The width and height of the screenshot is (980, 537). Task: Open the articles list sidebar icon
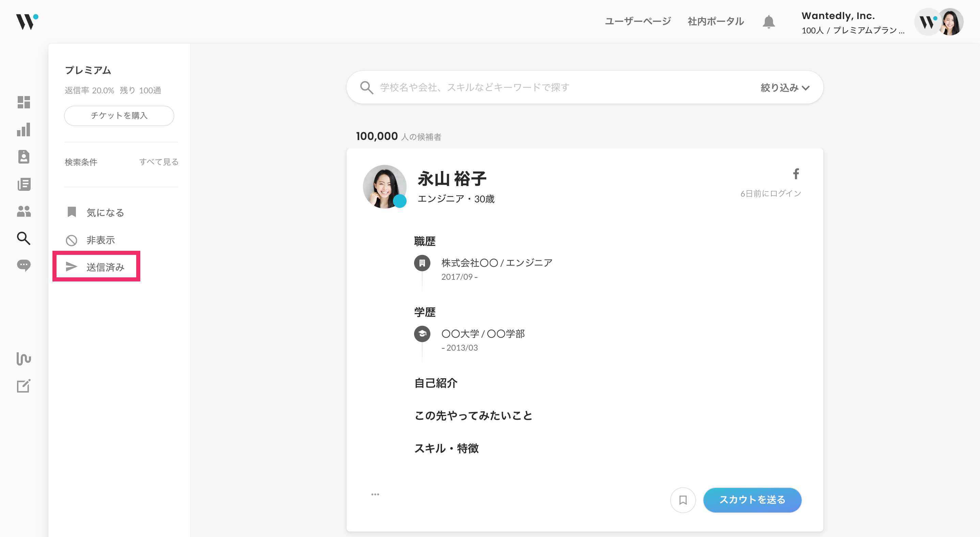[x=23, y=184]
